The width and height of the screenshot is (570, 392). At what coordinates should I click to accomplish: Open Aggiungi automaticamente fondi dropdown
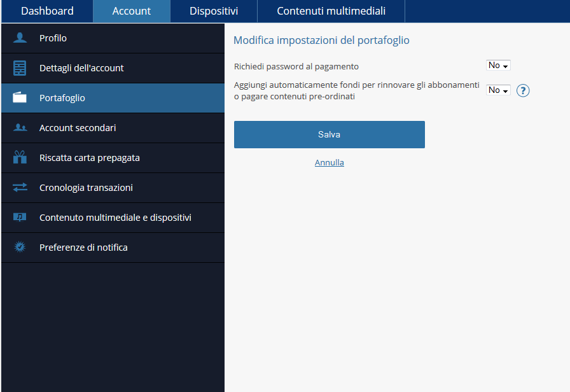coord(498,90)
